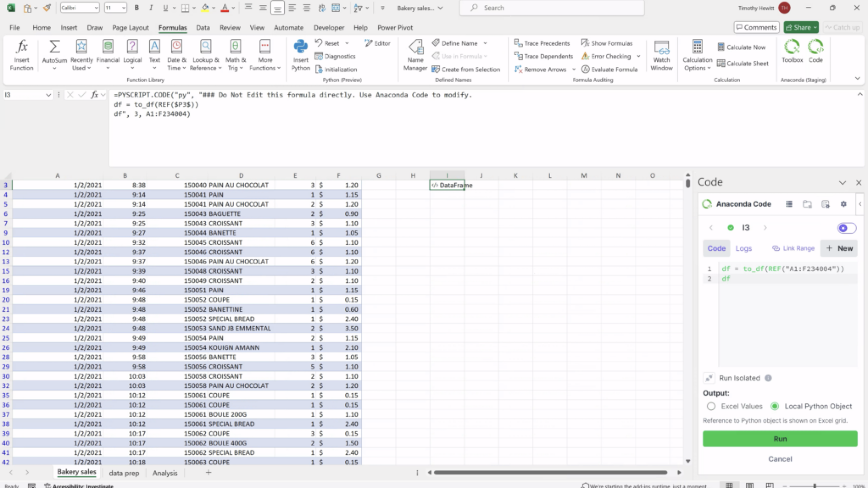
Task: Collapse the formula bar
Action: point(859,94)
